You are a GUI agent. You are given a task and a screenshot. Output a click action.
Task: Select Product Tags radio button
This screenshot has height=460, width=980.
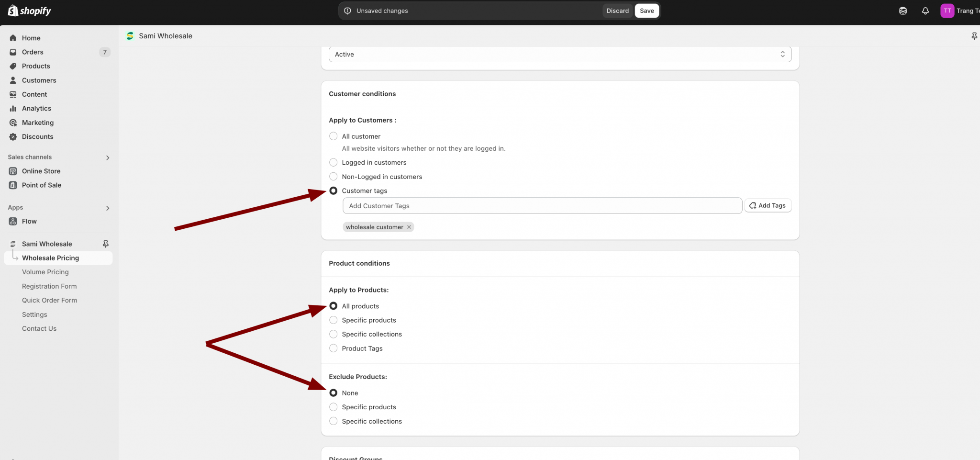click(x=334, y=348)
